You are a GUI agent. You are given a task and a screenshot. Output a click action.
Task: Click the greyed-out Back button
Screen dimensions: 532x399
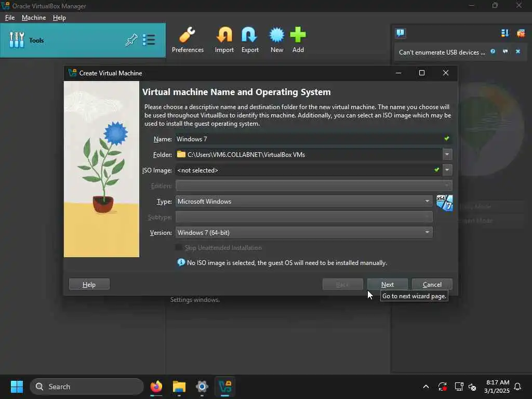click(343, 284)
